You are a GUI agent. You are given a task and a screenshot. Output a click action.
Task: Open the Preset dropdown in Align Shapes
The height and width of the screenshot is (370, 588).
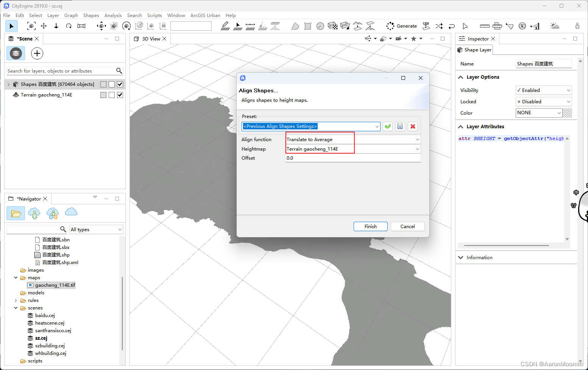377,126
